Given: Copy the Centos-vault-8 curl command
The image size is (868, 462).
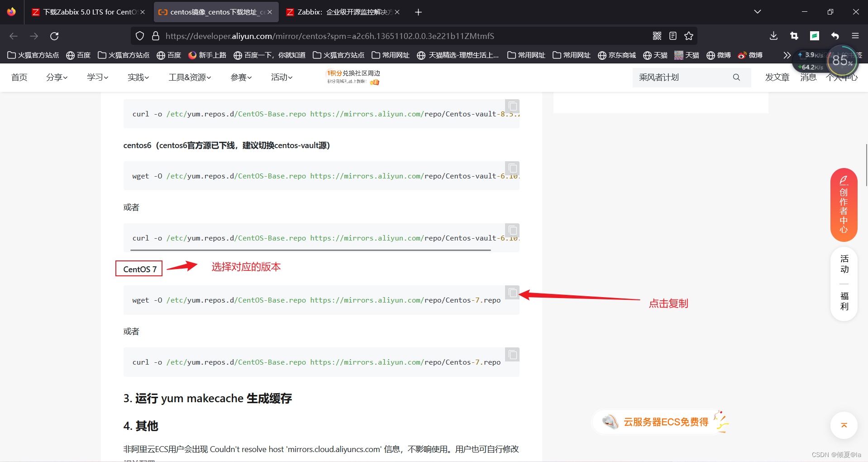Looking at the screenshot, I should 512,106.
